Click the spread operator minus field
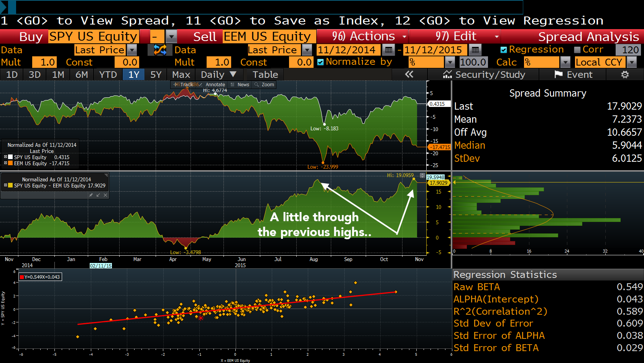 point(157,37)
